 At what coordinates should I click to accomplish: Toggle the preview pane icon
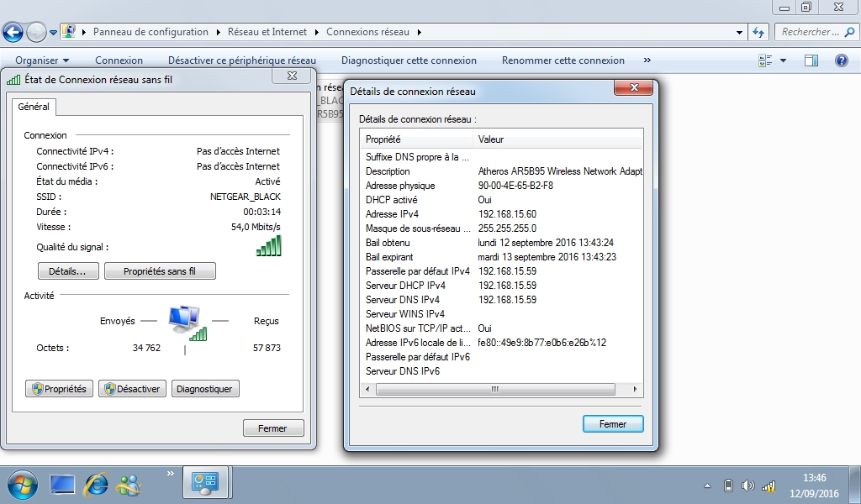click(811, 60)
